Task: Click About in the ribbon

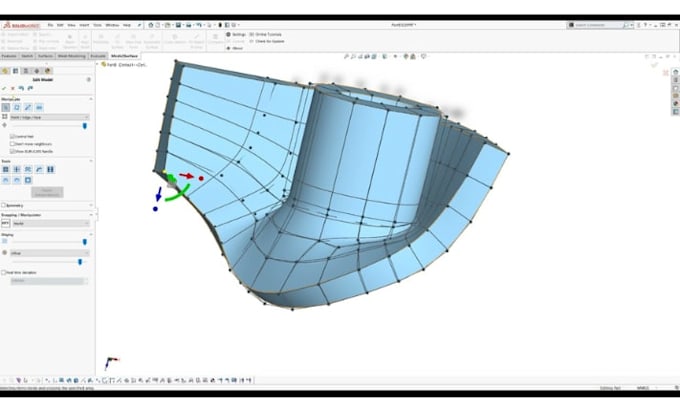Action: [x=235, y=48]
